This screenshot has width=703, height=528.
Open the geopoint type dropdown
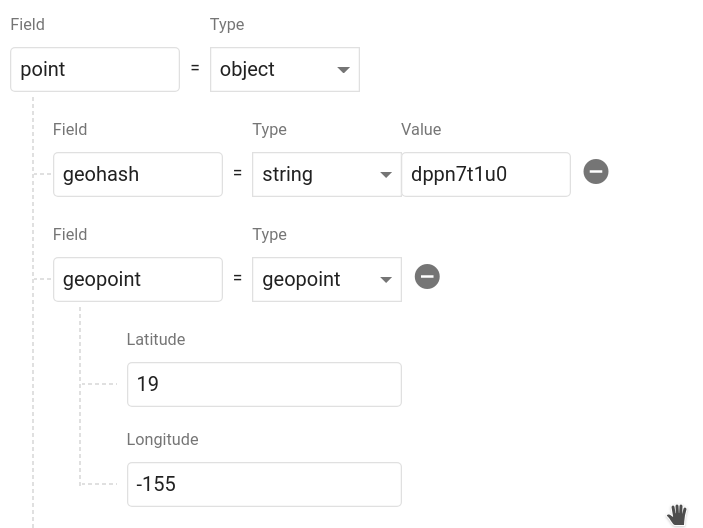(x=326, y=279)
